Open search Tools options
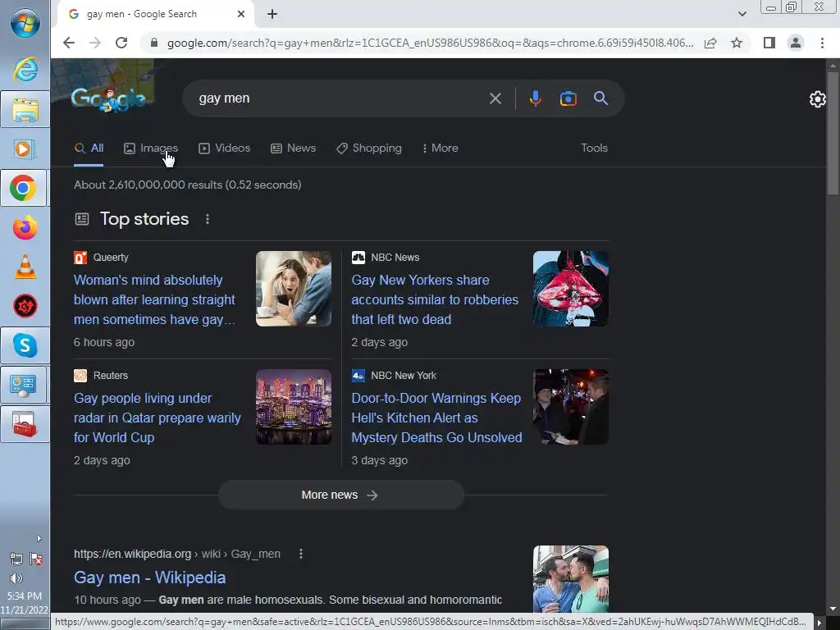Screen dimensions: 840x630 tap(594, 148)
